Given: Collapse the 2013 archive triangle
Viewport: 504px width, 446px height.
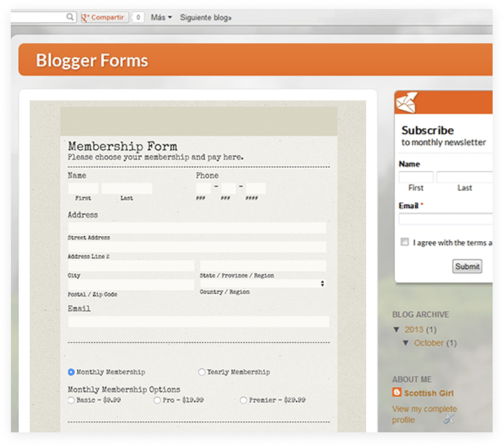Looking at the screenshot, I should (396, 329).
